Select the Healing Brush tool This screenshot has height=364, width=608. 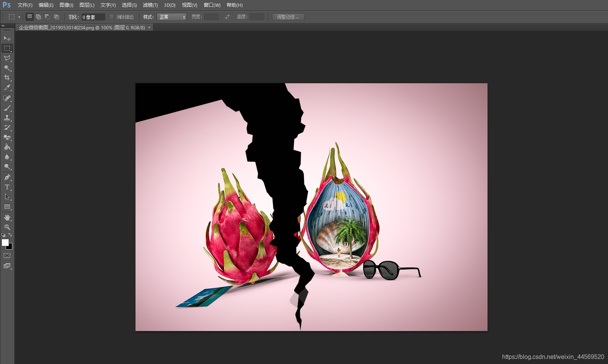click(x=7, y=98)
